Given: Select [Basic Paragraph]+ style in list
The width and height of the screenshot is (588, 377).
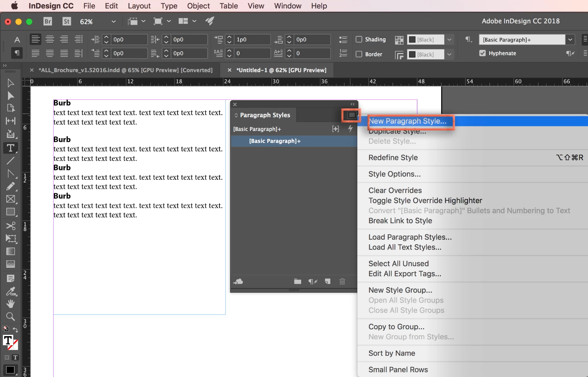Looking at the screenshot, I should pyautogui.click(x=294, y=141).
